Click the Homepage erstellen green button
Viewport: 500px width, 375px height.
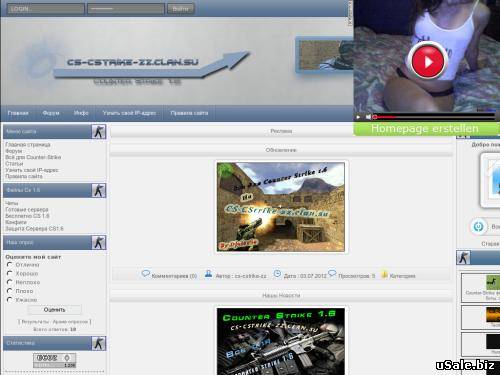tap(426, 129)
